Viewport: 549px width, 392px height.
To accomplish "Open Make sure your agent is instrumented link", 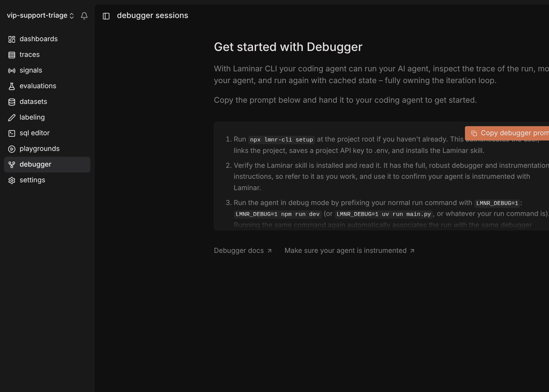I will click(x=349, y=250).
